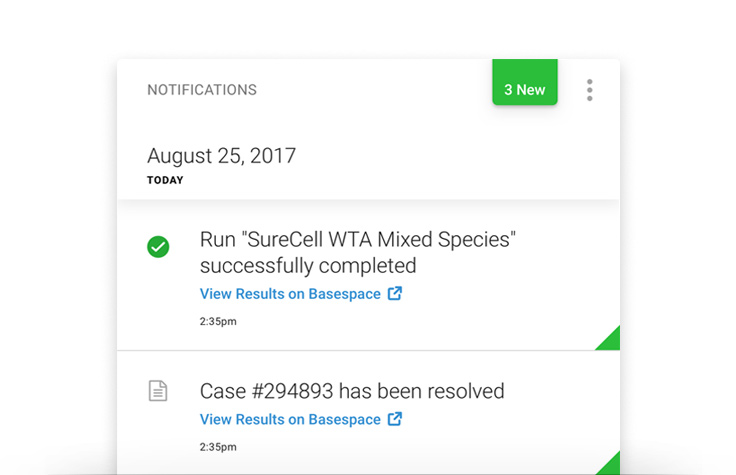This screenshot has width=736, height=475.
Task: Click green unread corner marker on Case notification
Action: point(610,465)
